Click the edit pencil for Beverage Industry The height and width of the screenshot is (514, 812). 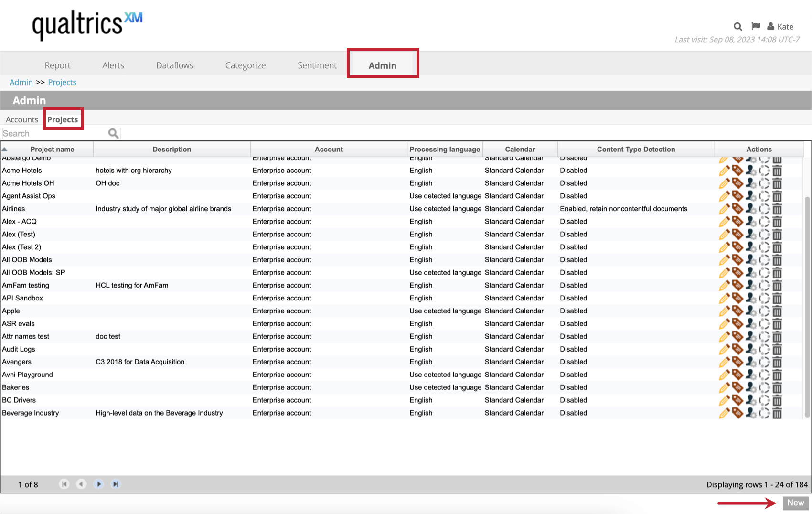point(724,413)
